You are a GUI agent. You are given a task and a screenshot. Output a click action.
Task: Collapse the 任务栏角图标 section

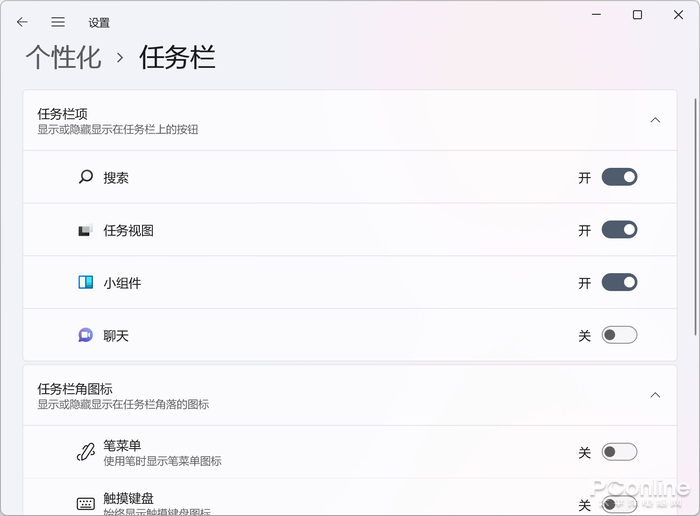(x=655, y=395)
